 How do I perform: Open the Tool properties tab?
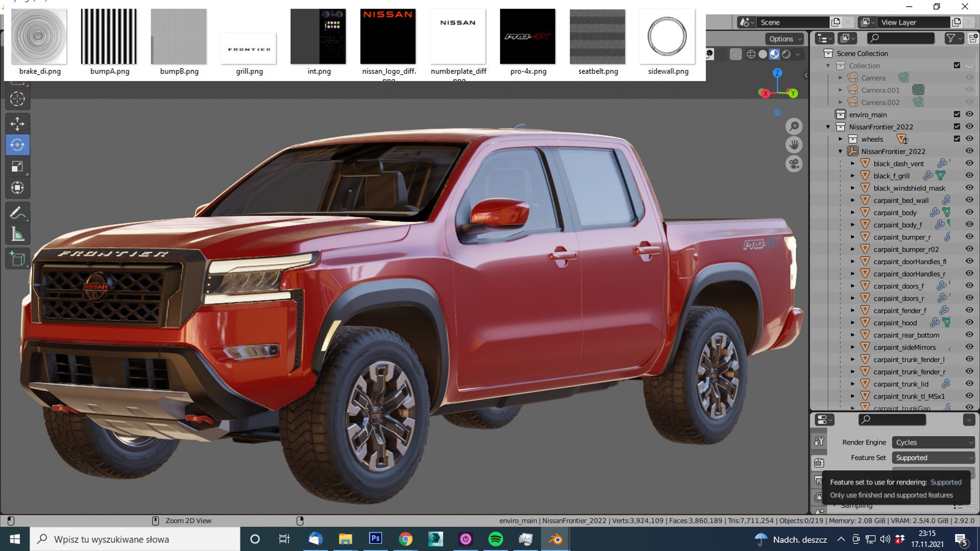(819, 442)
